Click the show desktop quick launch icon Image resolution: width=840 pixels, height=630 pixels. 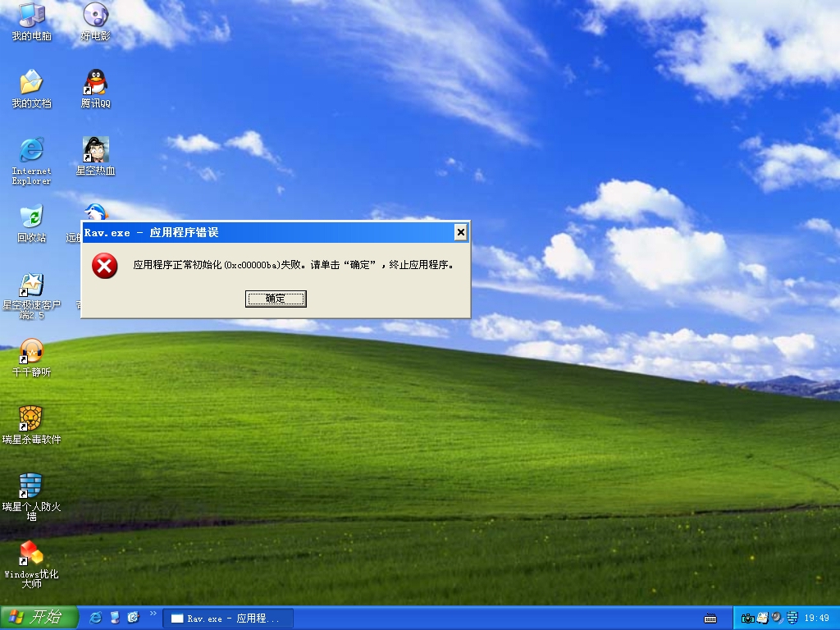tap(115, 618)
